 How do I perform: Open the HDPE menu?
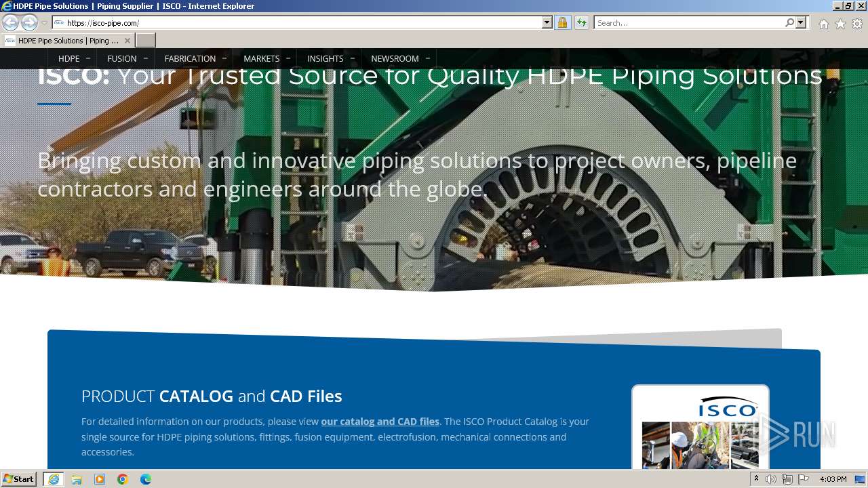coord(69,58)
